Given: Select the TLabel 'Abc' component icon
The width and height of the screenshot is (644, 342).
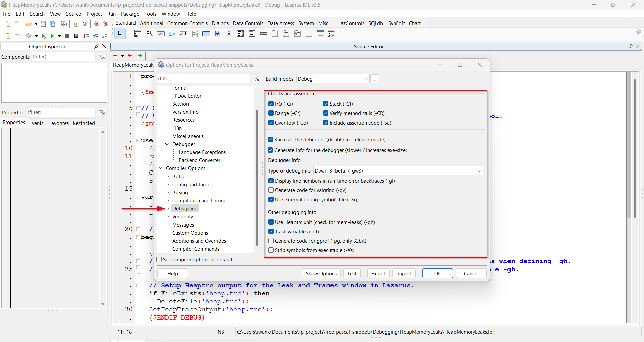Looking at the screenshot, I should (x=172, y=34).
